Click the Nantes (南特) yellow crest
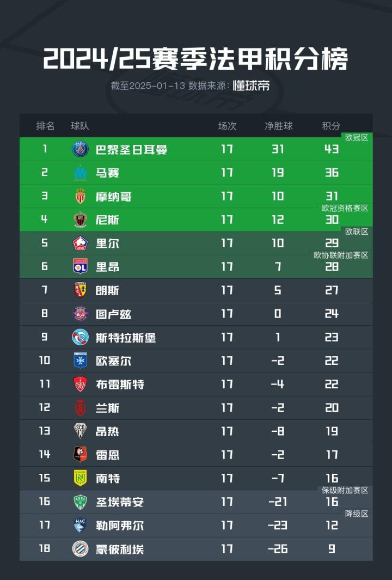This screenshot has width=392, height=580. point(81,478)
